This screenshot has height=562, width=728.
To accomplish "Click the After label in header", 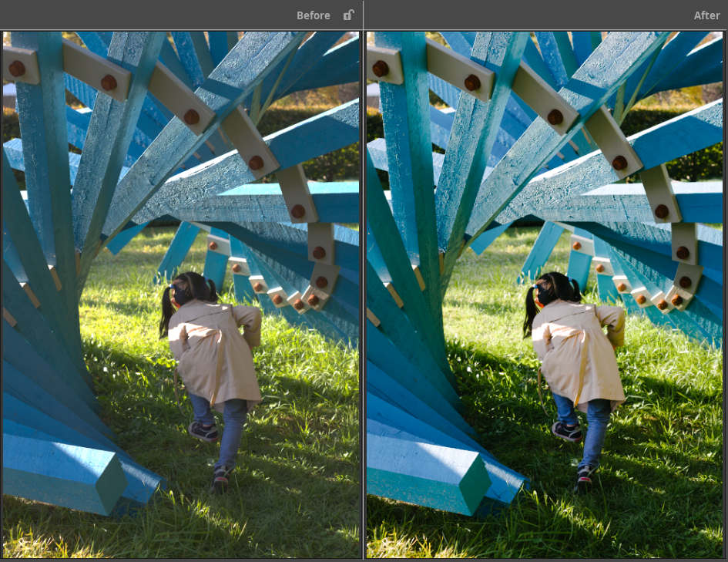I will click(x=706, y=15).
